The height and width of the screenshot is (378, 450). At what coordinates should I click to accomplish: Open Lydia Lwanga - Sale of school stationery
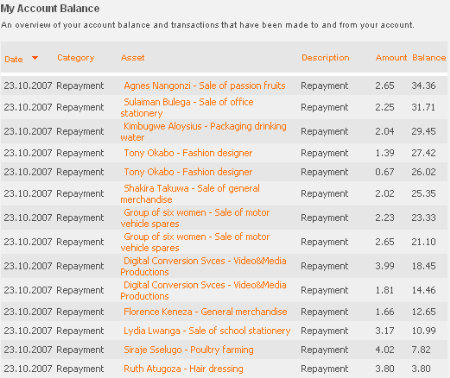(x=207, y=331)
